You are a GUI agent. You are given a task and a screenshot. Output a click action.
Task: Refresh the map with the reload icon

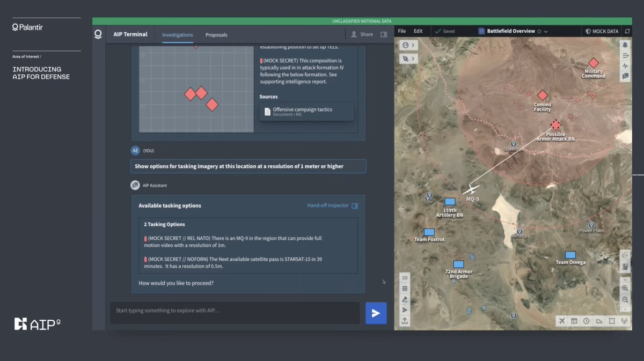627,31
